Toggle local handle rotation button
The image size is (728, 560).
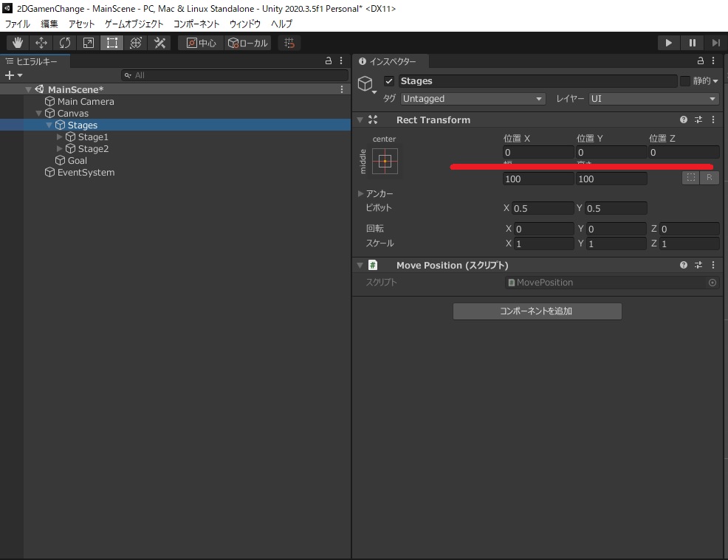248,43
